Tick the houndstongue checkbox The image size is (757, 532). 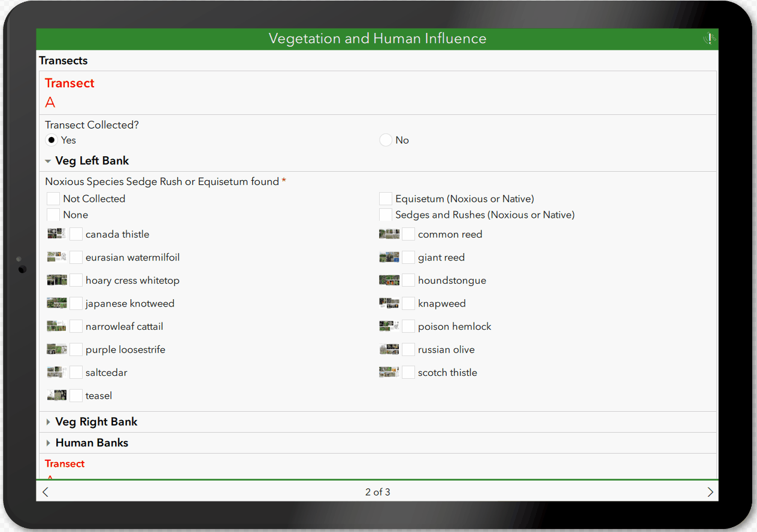click(x=408, y=280)
